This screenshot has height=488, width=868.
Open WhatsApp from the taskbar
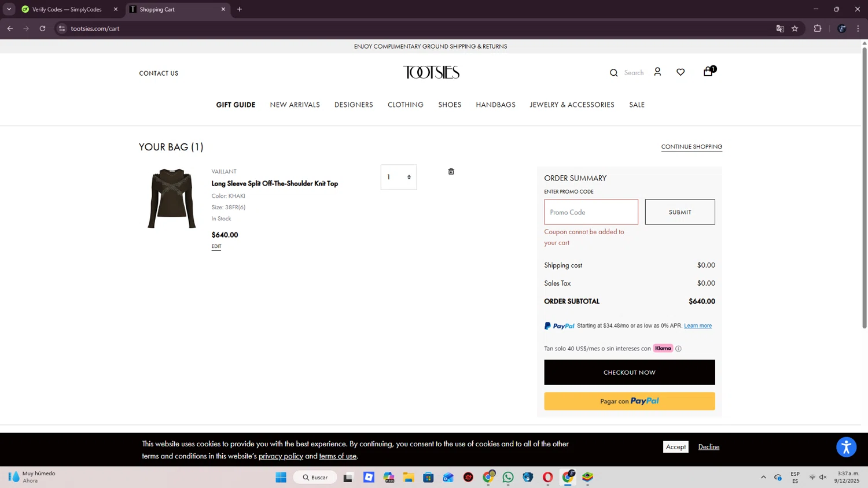point(508,477)
